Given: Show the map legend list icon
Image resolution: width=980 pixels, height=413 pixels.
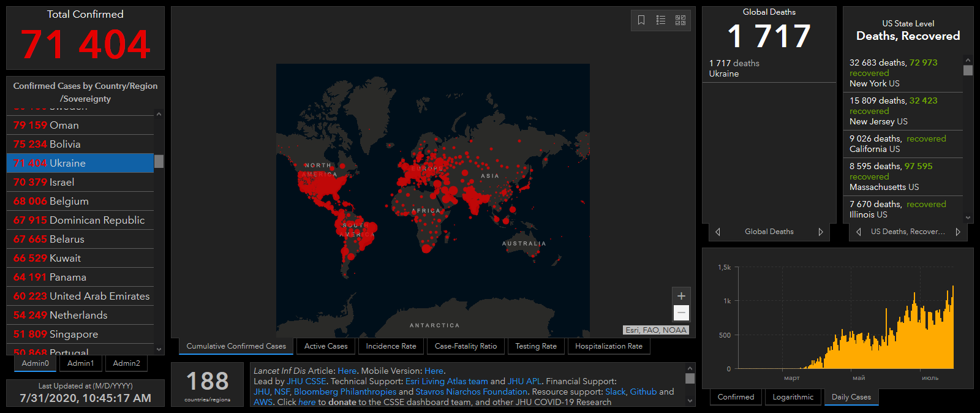Looking at the screenshot, I should coord(661,20).
